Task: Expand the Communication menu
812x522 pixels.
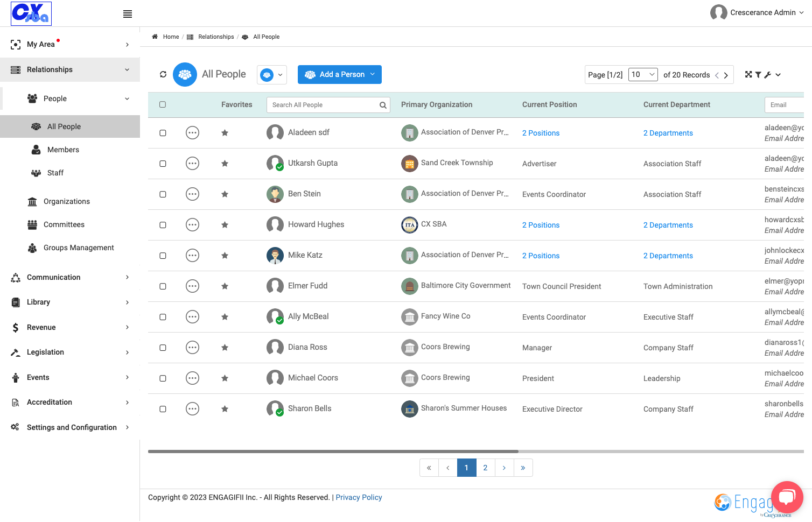Action: (70, 277)
